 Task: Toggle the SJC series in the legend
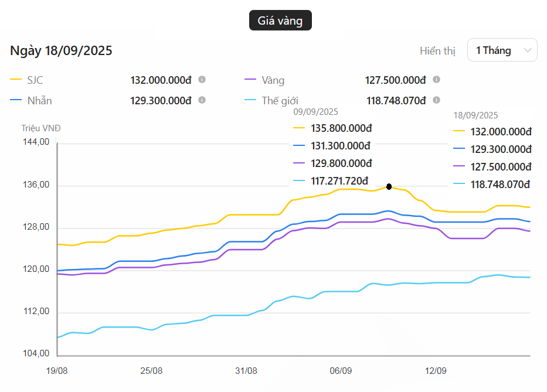pos(35,80)
